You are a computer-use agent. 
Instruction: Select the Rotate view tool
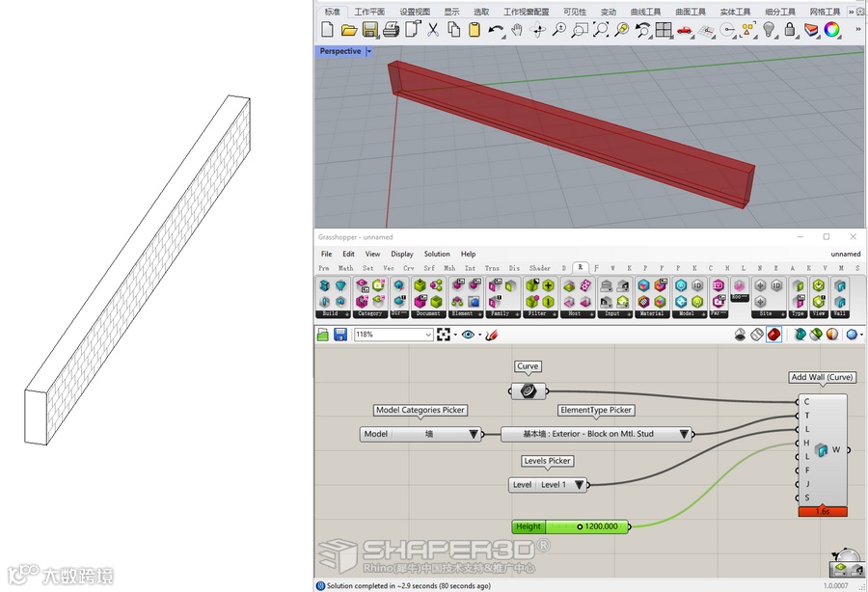coord(537,30)
